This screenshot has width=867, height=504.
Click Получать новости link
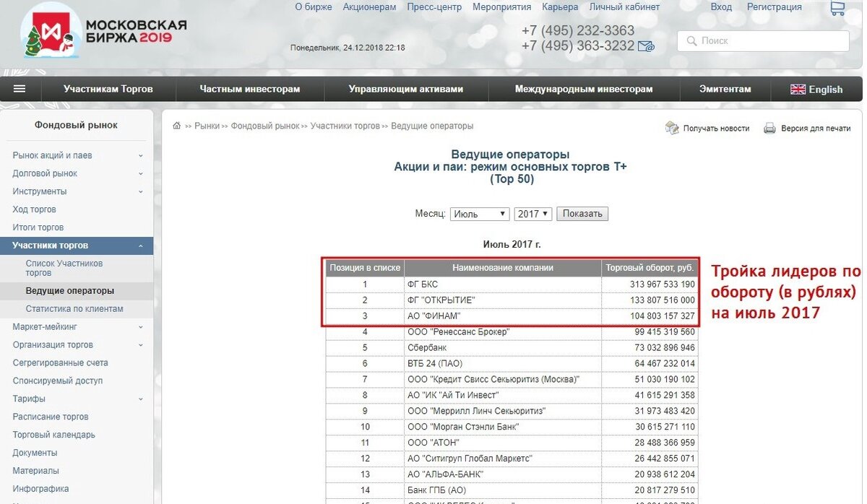pyautogui.click(x=716, y=129)
